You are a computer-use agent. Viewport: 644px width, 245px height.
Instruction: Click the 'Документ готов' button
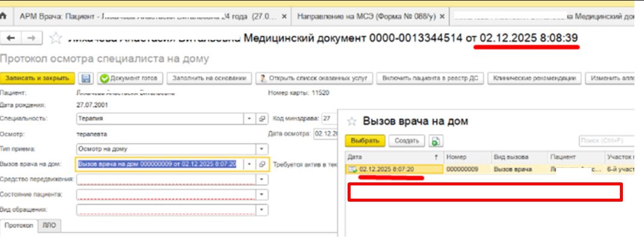point(128,78)
